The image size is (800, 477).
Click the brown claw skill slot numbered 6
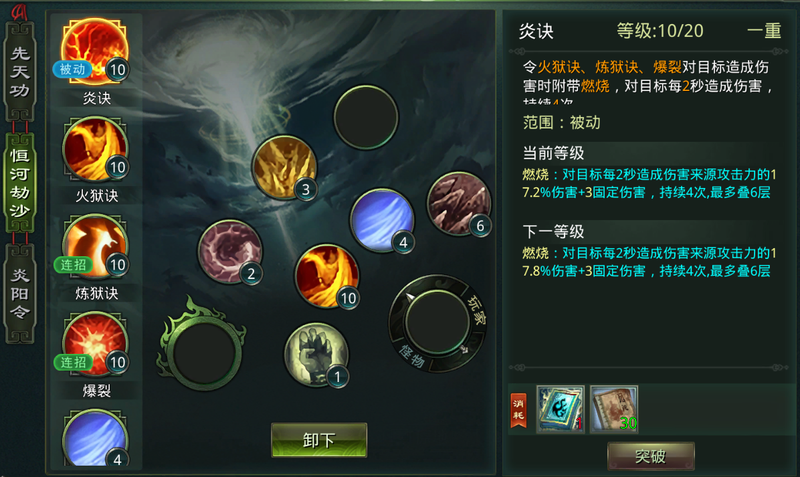[459, 204]
